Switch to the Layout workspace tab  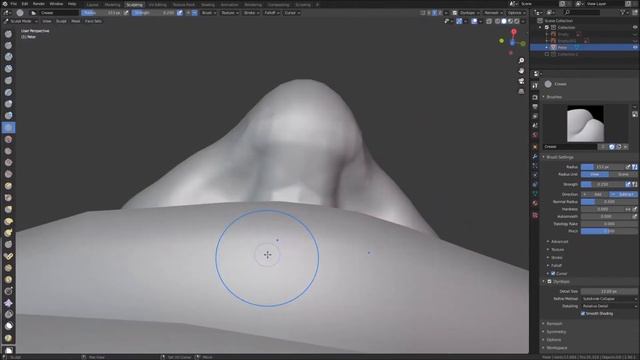(x=93, y=4)
